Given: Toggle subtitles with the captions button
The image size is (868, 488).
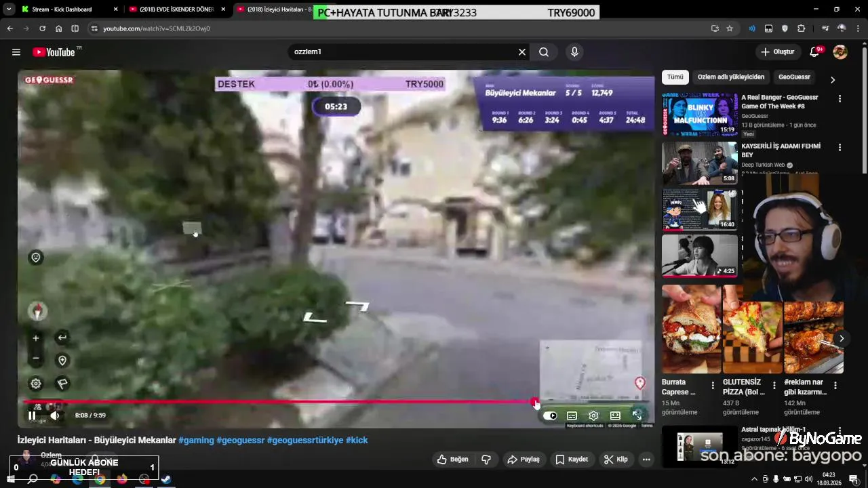Looking at the screenshot, I should click(x=572, y=415).
